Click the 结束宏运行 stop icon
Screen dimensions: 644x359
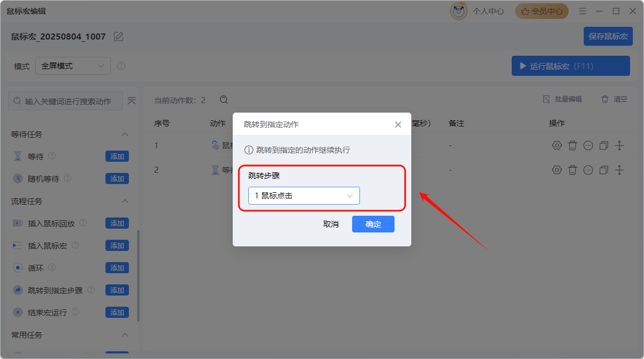(18, 312)
